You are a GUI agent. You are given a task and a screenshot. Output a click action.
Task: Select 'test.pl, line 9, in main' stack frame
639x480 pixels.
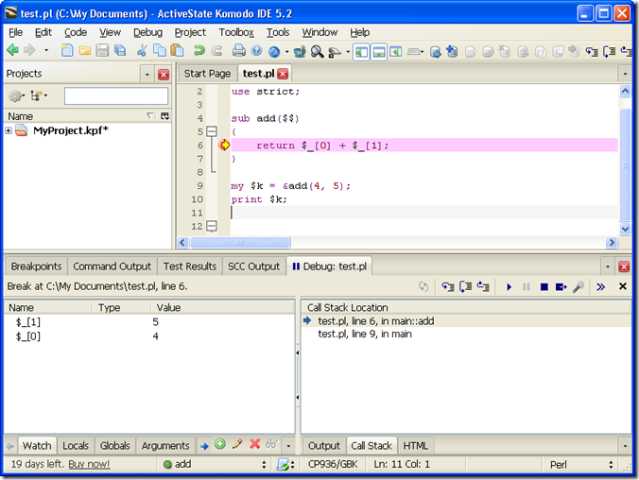pos(365,334)
